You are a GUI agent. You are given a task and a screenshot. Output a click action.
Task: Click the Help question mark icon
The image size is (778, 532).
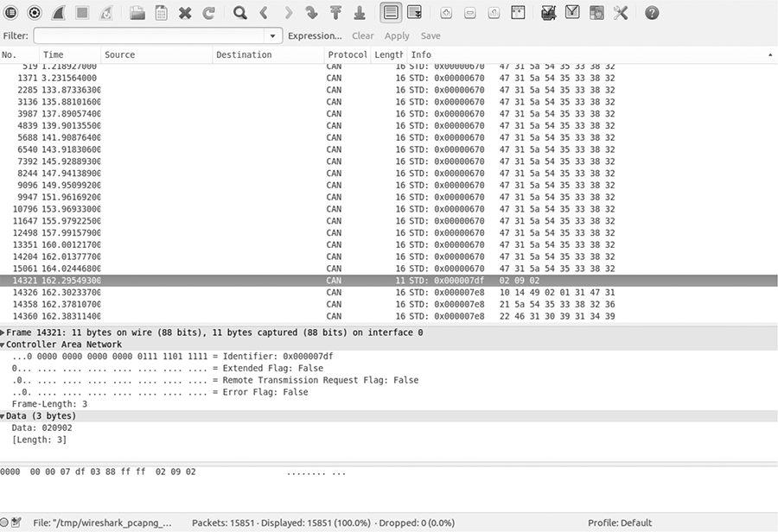click(652, 13)
